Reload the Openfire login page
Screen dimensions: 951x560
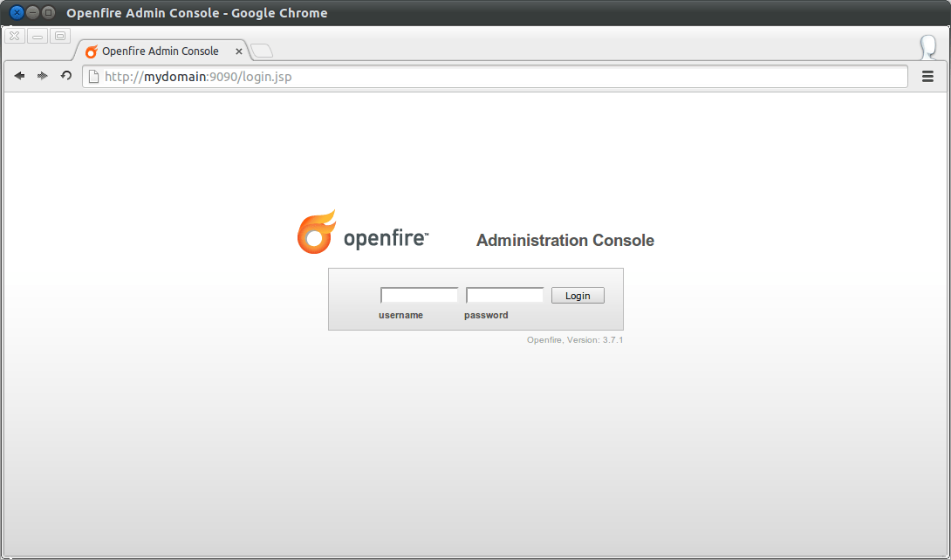tap(66, 76)
